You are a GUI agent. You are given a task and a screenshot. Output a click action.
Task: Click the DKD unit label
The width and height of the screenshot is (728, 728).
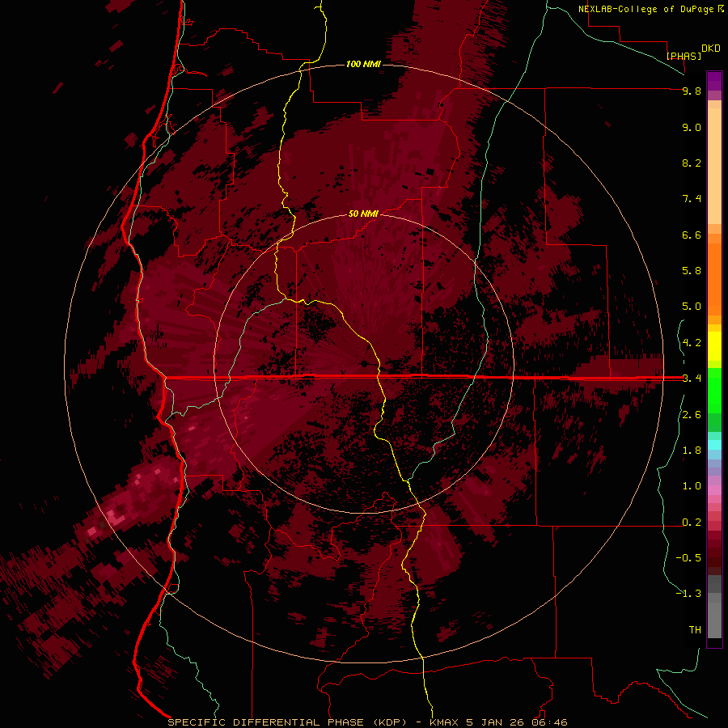[x=711, y=49]
